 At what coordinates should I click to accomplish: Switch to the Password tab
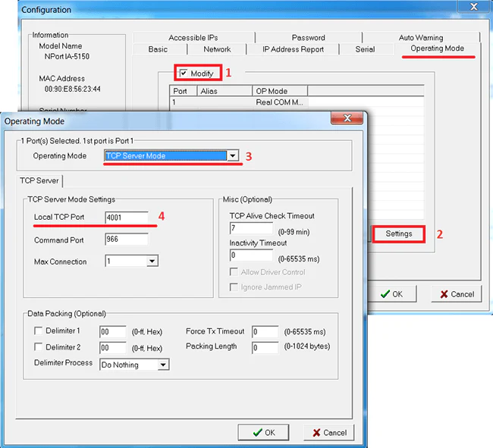[309, 37]
